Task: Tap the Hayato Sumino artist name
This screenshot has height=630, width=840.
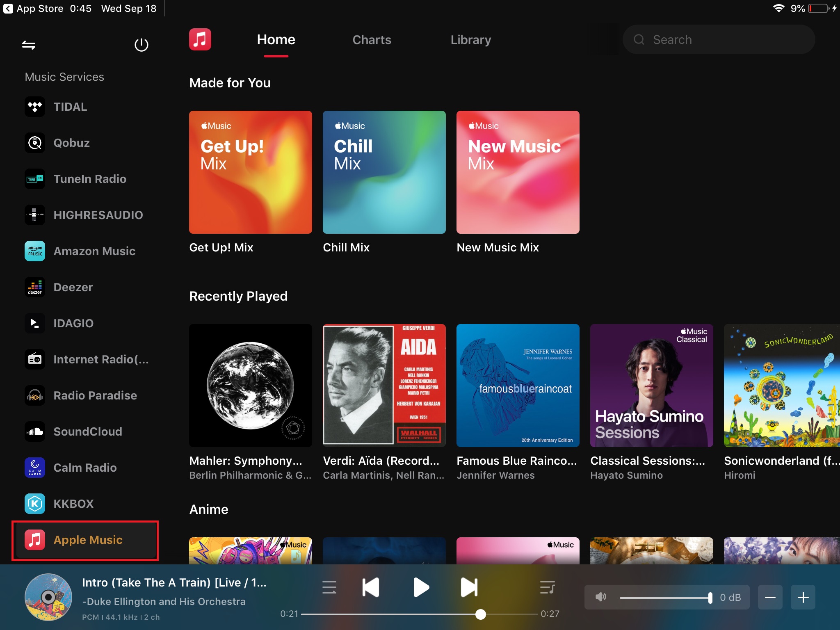Action: [x=626, y=475]
